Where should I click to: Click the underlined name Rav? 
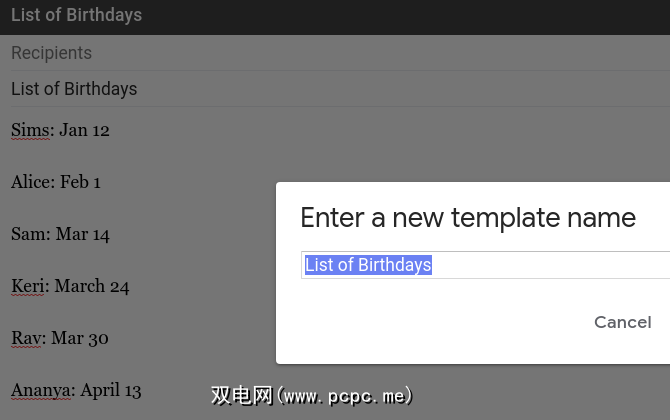pos(27,338)
